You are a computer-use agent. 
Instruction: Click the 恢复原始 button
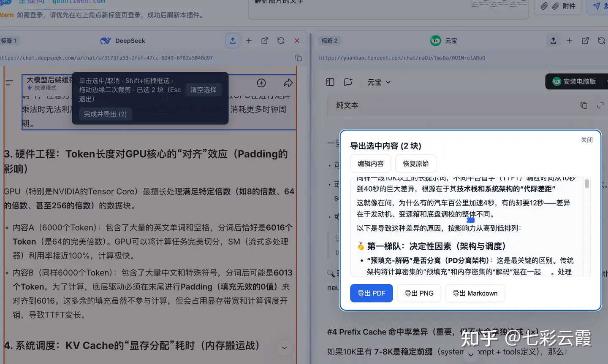[415, 164]
